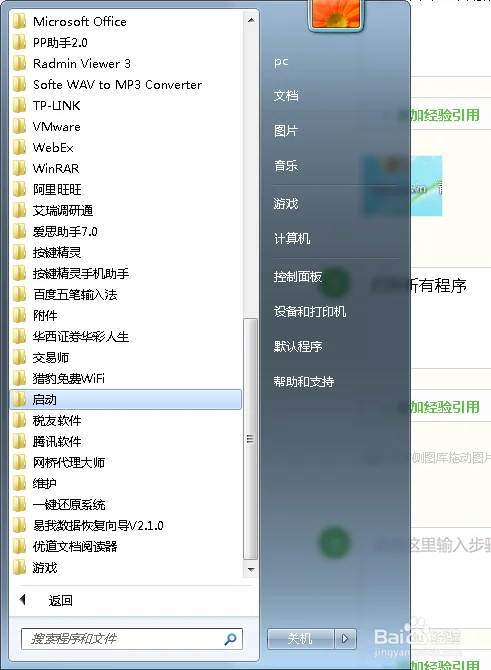Click the 猎豹免费WiFi folder icon
This screenshot has height=670, width=491.
coord(19,378)
